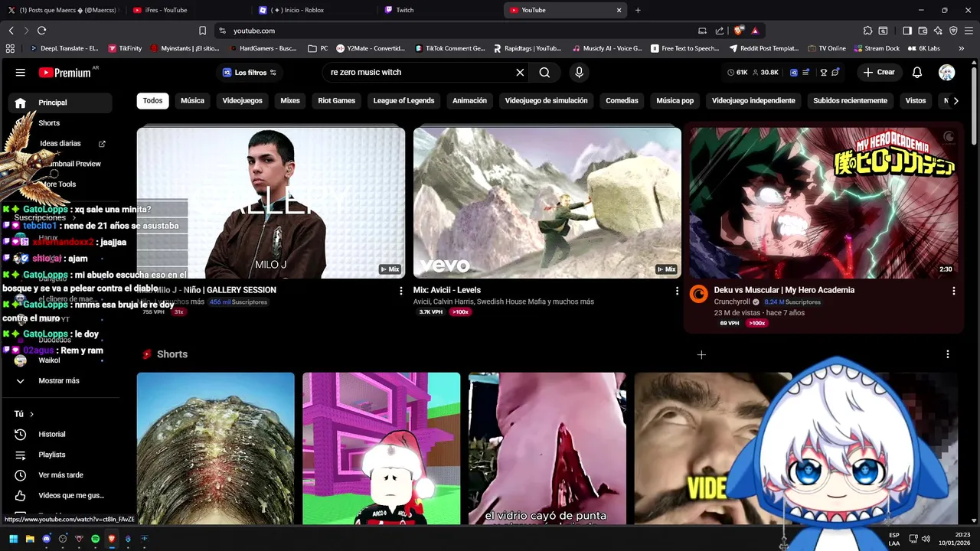Open the Shorts shelf three-dot menu
The image size is (980, 551).
947,354
